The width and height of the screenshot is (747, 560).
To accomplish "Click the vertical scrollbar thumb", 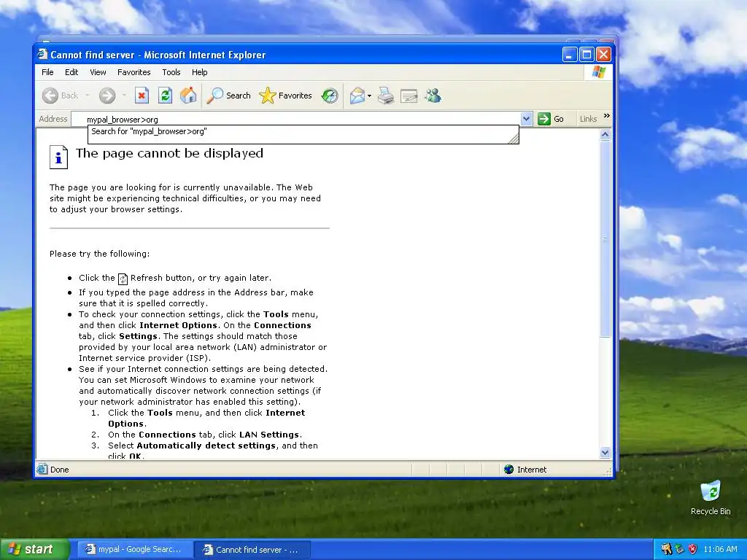I will pos(605,239).
